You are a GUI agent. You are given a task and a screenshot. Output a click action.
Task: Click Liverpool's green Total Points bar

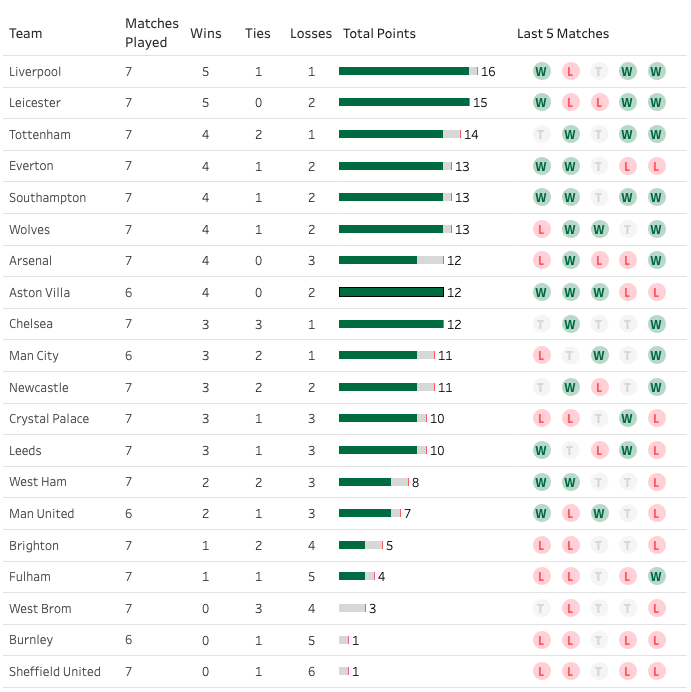[404, 71]
